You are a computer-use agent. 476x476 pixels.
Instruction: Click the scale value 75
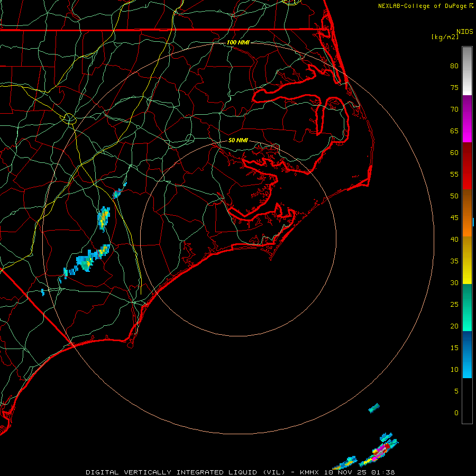454,88
